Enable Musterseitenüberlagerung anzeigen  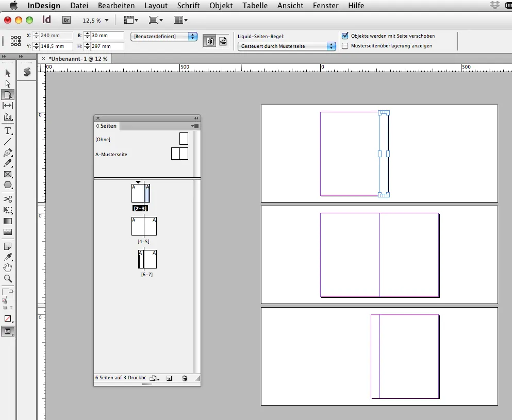click(x=344, y=46)
